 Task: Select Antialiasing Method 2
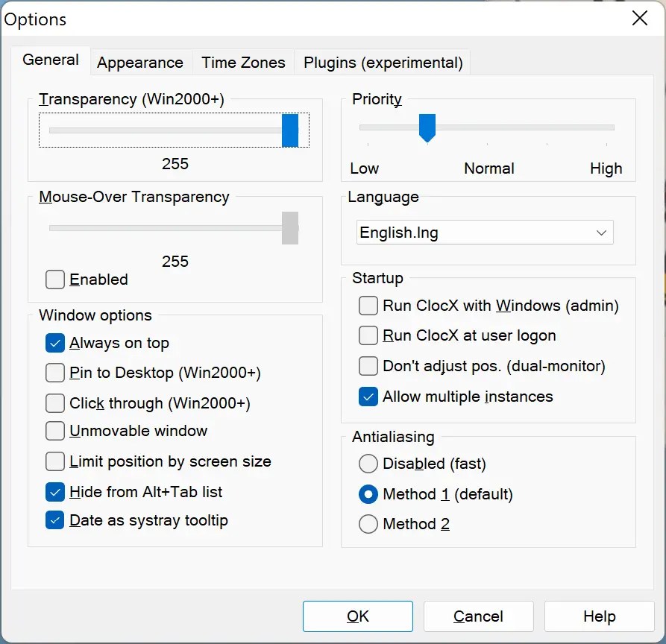pyautogui.click(x=368, y=524)
